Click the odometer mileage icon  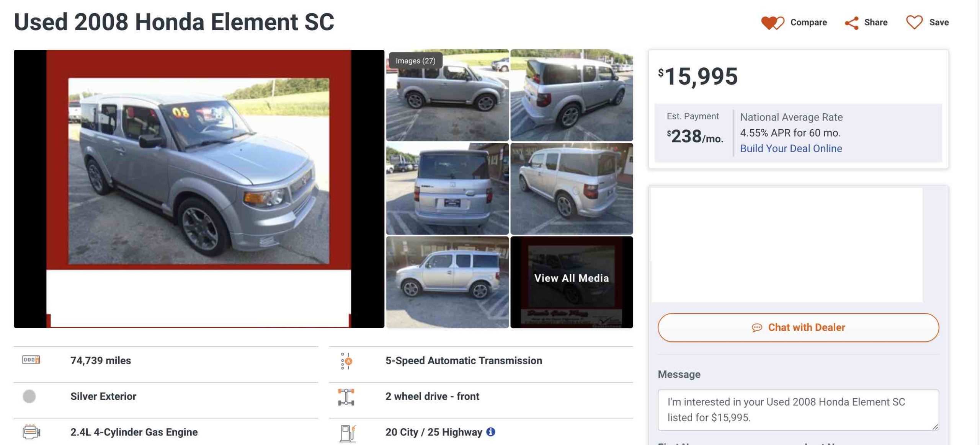(31, 360)
